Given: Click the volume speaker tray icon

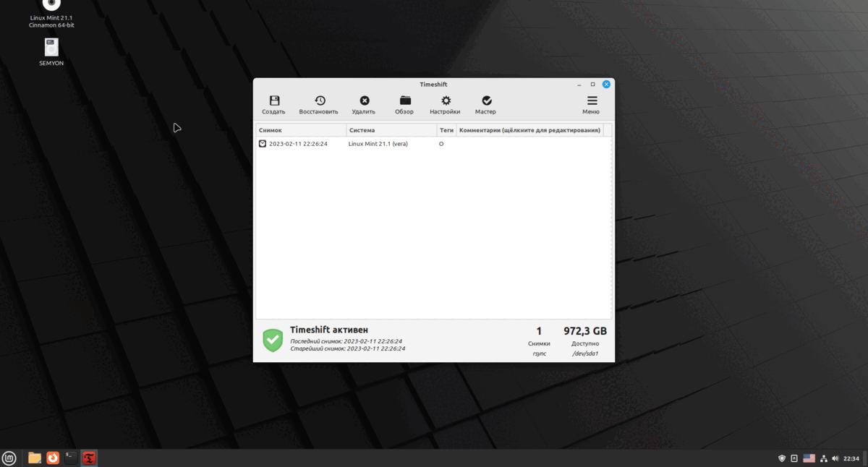Looking at the screenshot, I should [x=835, y=458].
